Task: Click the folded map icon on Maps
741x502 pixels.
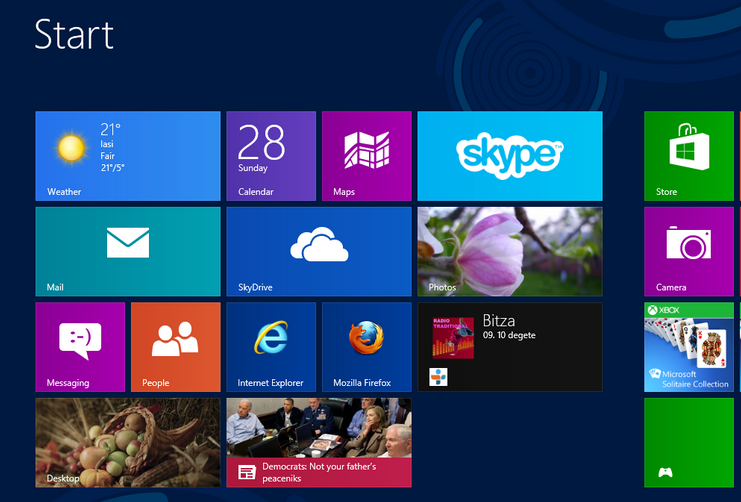Action: (367, 150)
